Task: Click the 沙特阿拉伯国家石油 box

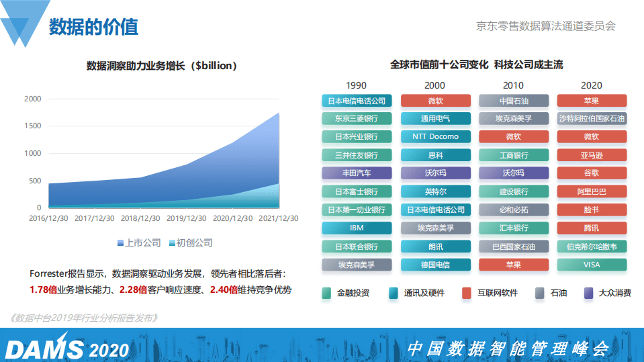Action: [592, 118]
